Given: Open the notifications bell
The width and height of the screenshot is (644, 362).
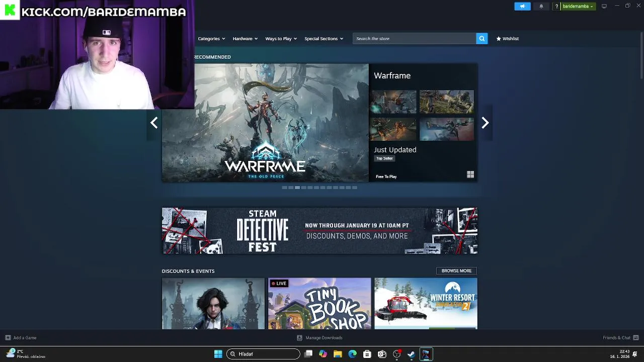Looking at the screenshot, I should 541,6.
